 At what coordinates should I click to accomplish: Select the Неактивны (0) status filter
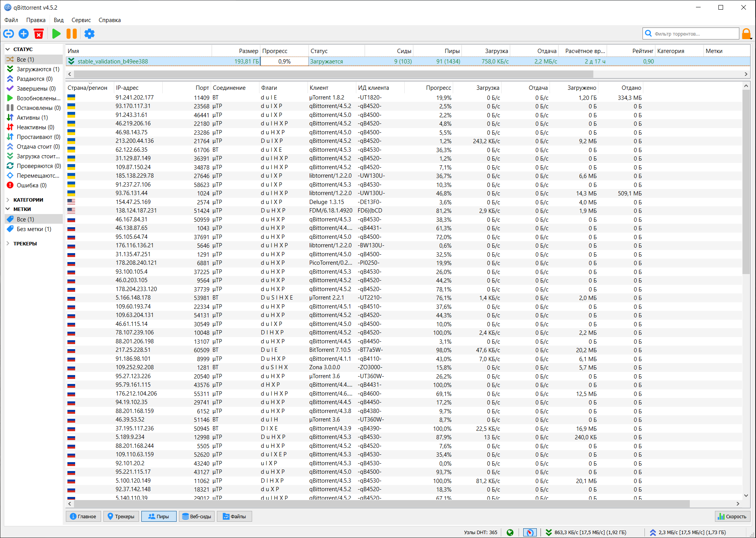coord(34,127)
